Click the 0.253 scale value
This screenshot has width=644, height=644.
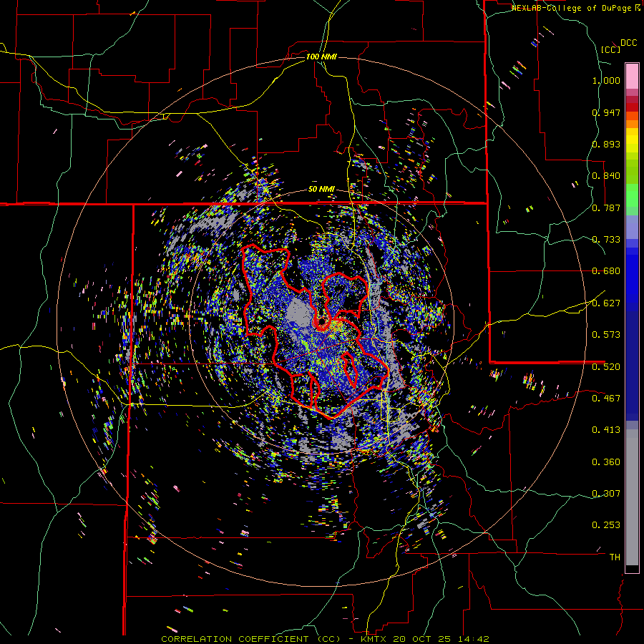[606, 525]
